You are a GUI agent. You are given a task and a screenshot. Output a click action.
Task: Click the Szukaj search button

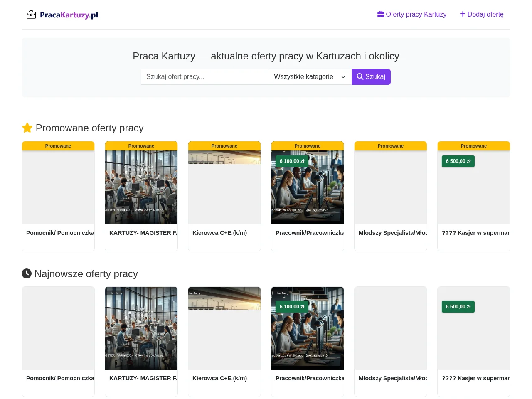[x=371, y=77]
